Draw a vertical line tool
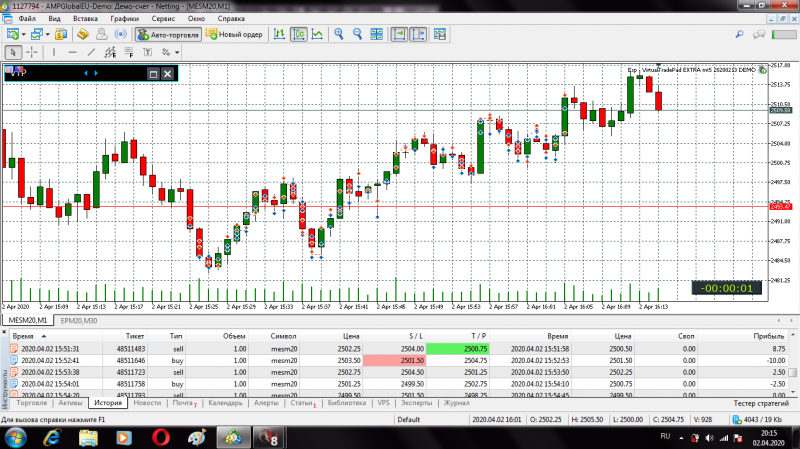Screen dimensions: 800x449 coord(54,52)
